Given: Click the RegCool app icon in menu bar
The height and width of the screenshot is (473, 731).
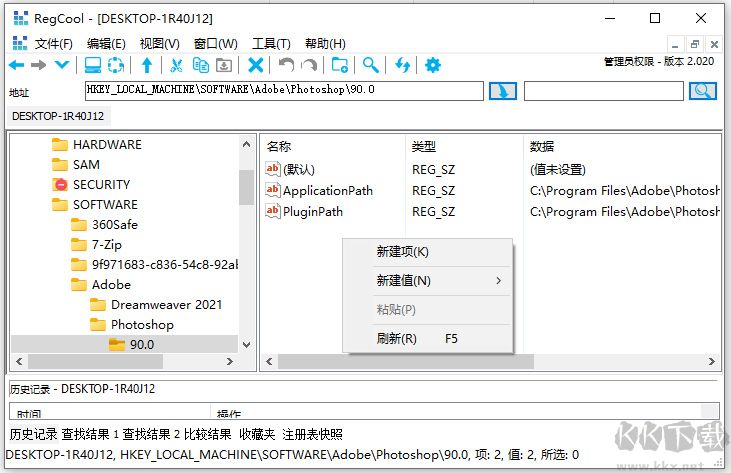Looking at the screenshot, I should coord(20,43).
